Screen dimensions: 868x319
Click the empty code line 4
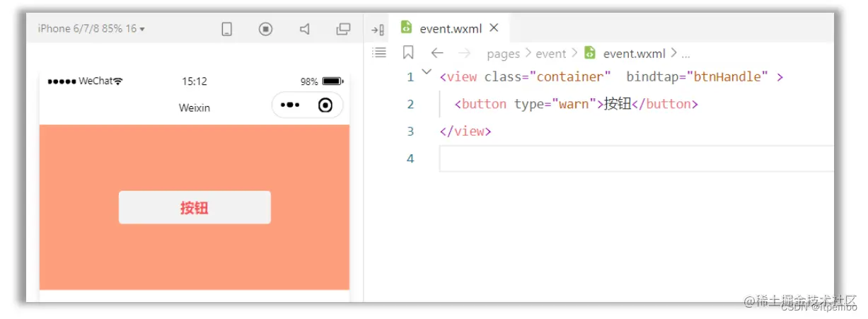click(637, 158)
